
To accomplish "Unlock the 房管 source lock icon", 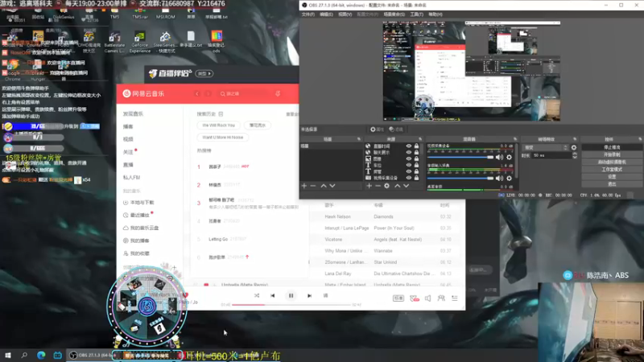I will [x=416, y=171].
